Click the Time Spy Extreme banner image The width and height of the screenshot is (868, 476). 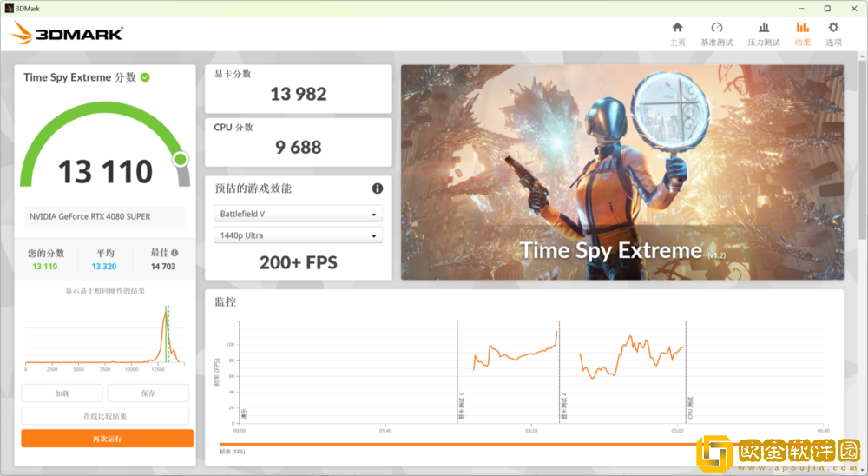point(621,172)
